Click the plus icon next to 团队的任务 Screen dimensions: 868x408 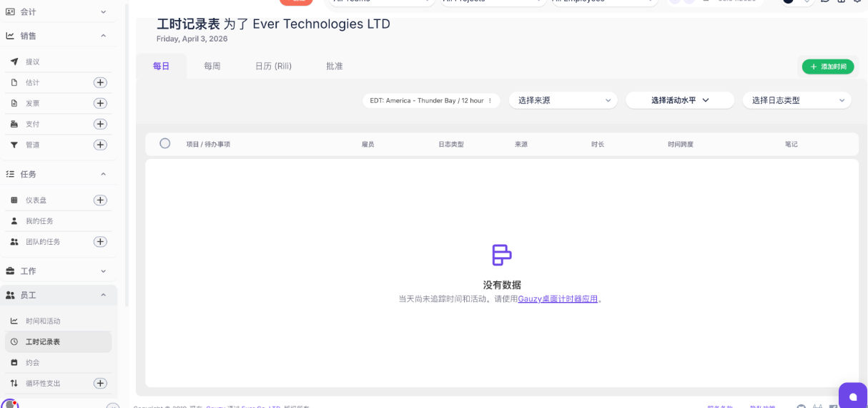tap(101, 242)
